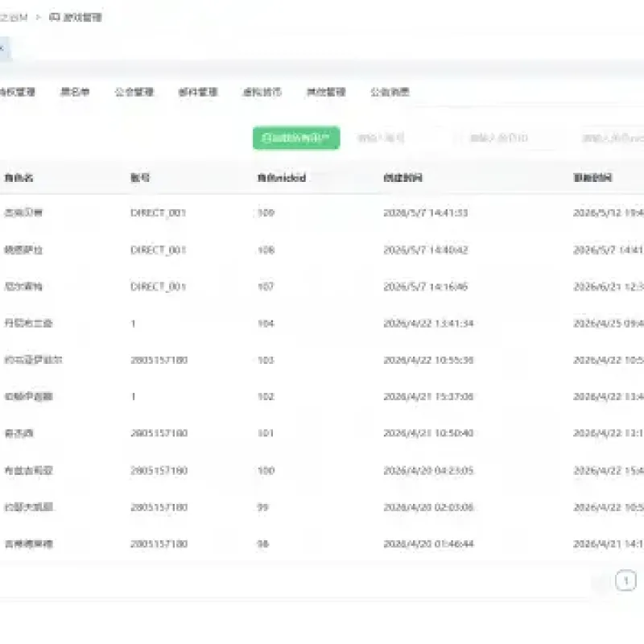
Task: Click update time in nickid 107 row
Action: click(x=609, y=287)
